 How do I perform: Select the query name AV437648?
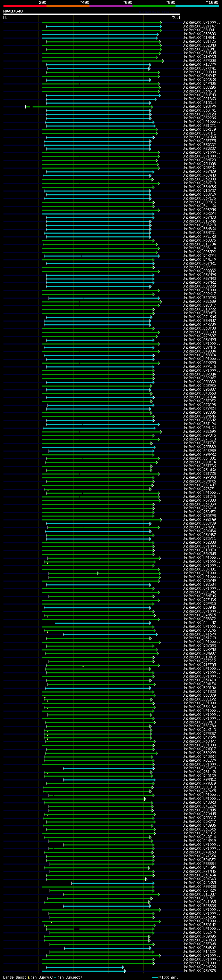coord(13,11)
